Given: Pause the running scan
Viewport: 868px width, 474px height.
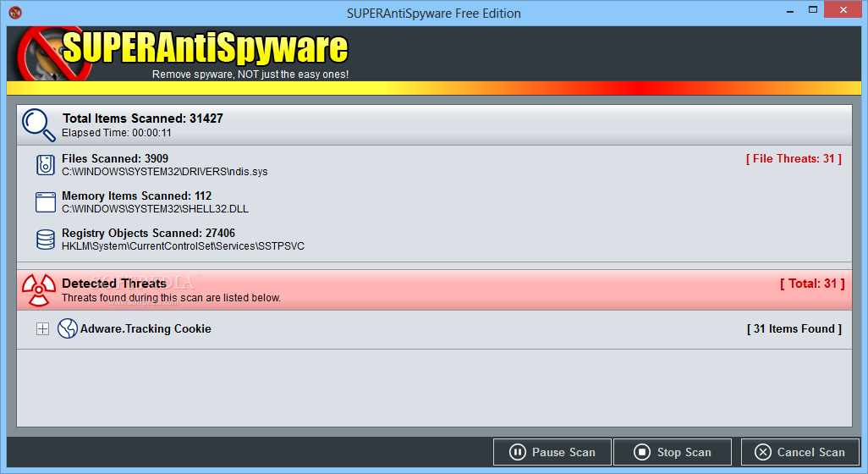Looking at the screenshot, I should [x=552, y=452].
